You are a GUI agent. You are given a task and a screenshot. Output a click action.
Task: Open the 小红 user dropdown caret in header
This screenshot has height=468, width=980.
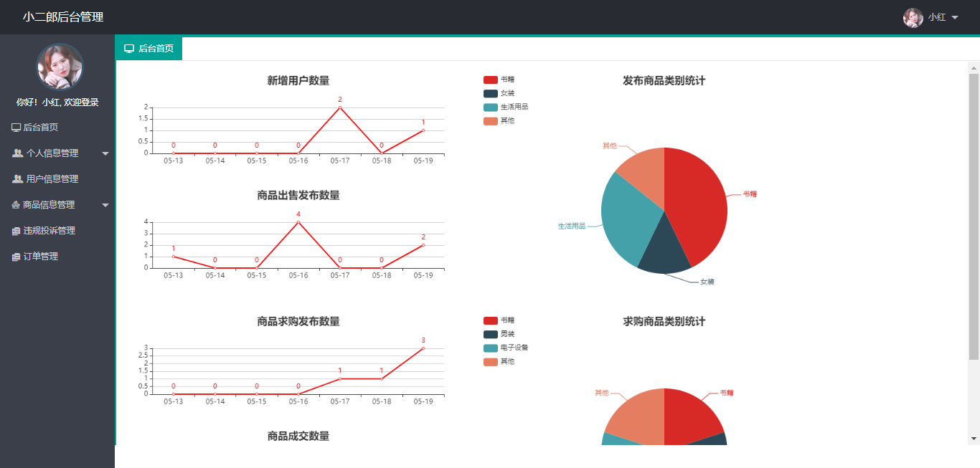click(x=955, y=17)
